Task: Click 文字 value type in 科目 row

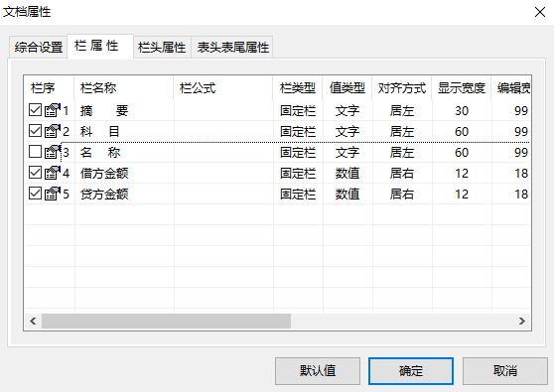Action: click(347, 131)
